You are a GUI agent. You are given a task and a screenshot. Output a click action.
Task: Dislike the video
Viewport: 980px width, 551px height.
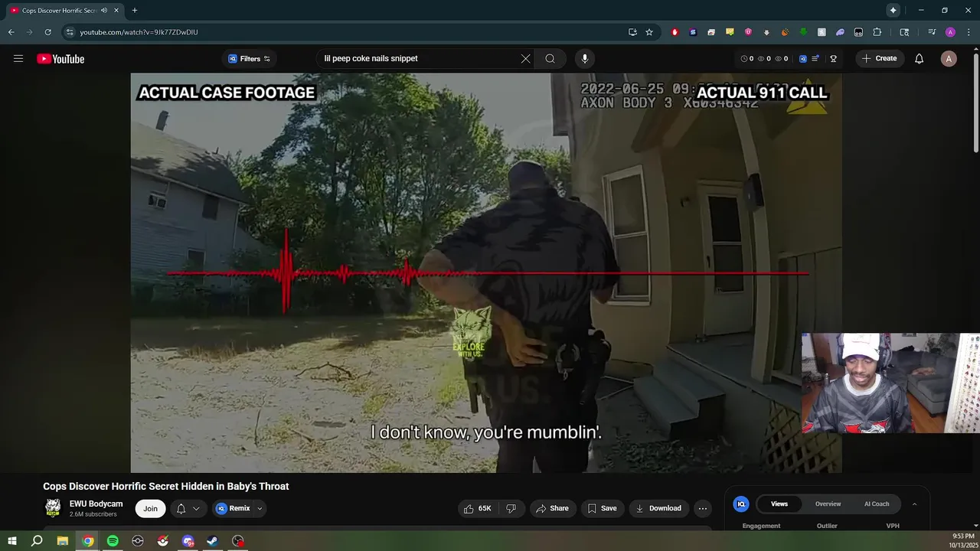point(511,508)
